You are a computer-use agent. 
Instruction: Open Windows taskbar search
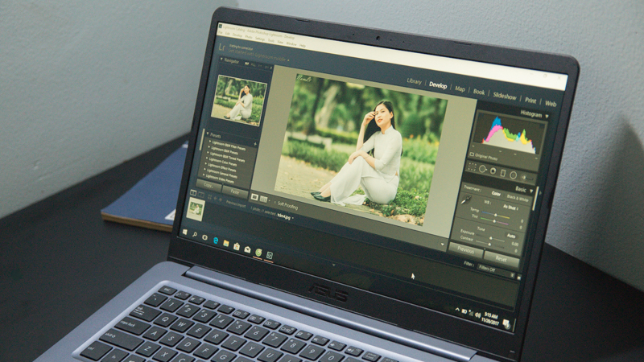pyautogui.click(x=195, y=234)
